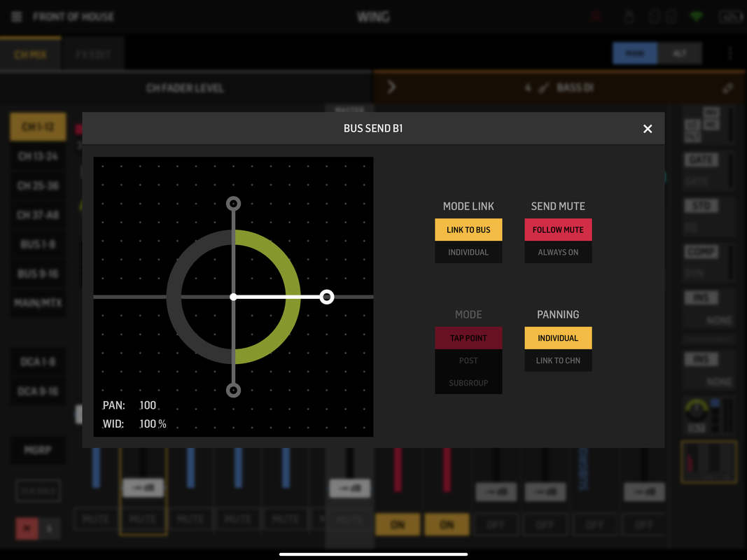747x560 pixels.
Task: Click the PAN value 100
Action: (148, 405)
